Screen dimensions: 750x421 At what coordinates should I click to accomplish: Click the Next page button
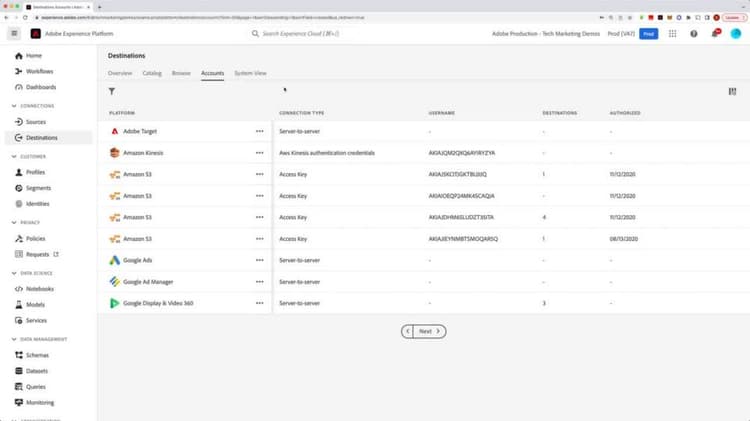point(429,331)
